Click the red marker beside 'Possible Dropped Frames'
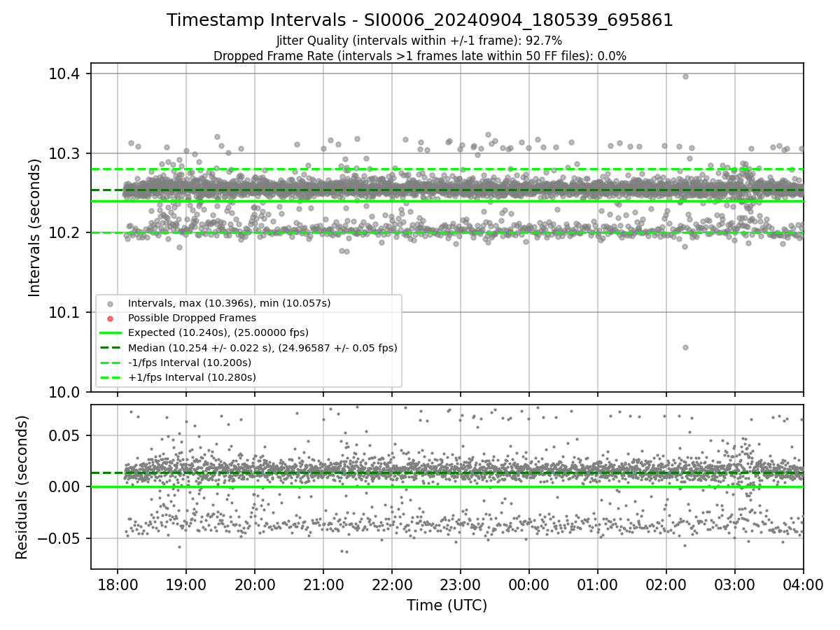Screen dimensions: 840x630 (x=109, y=318)
